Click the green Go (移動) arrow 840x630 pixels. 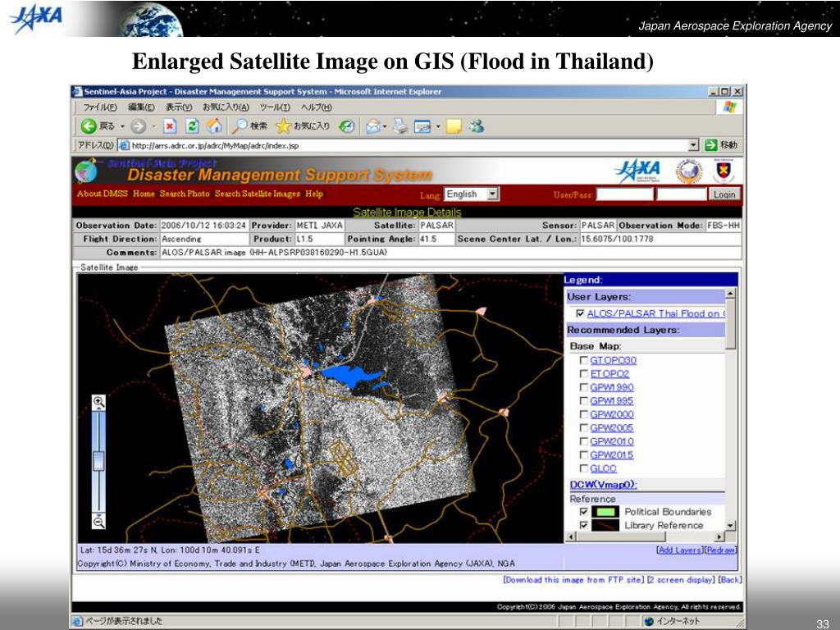[711, 144]
